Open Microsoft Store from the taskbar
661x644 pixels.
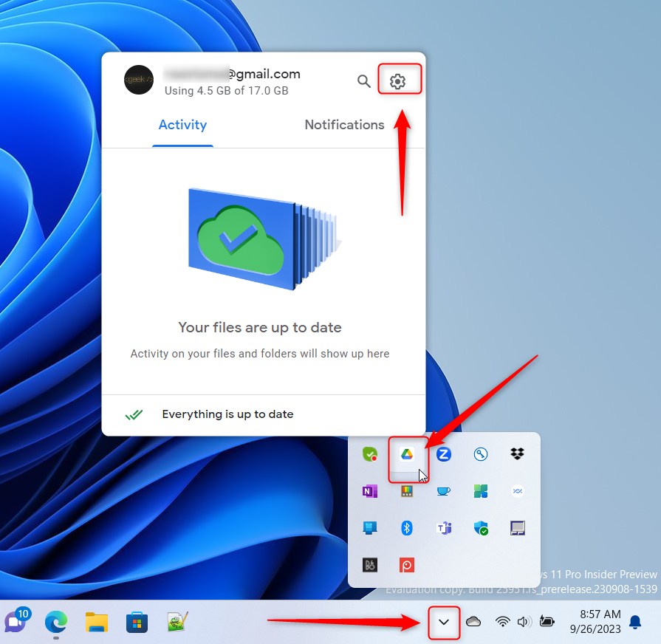pyautogui.click(x=137, y=622)
